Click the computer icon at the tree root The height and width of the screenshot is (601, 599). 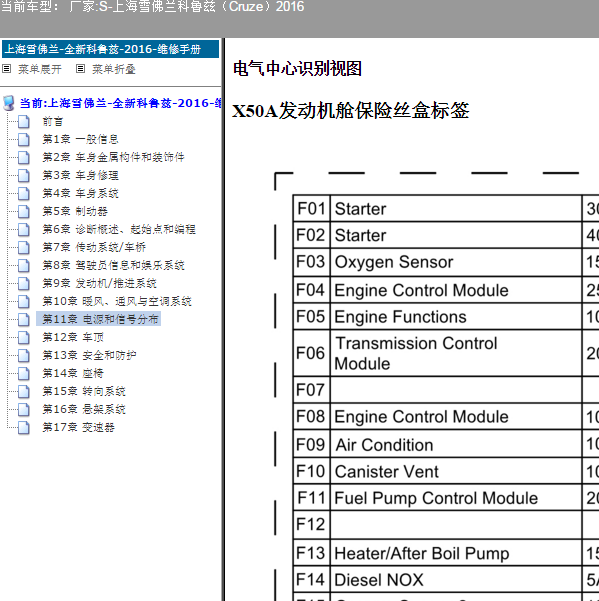(8, 103)
